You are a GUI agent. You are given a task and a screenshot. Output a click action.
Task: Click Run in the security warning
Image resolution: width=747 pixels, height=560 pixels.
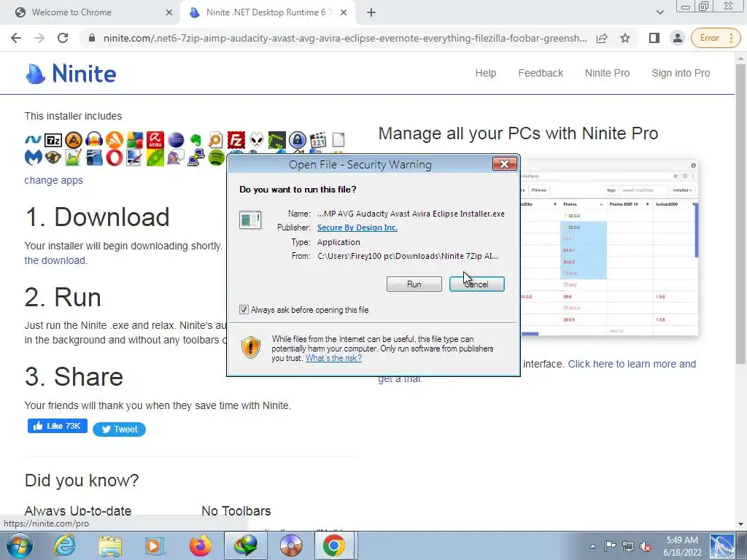[414, 284]
